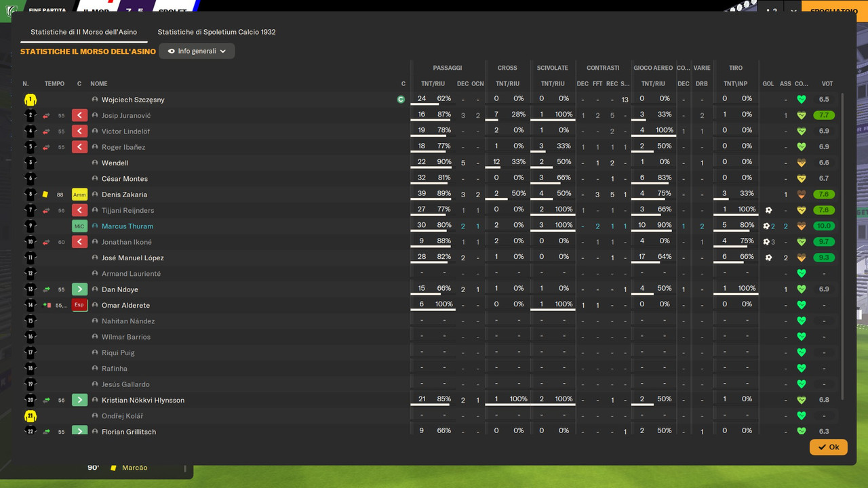
Task: Click goal ball icon in José Manuel López row
Action: 768,258
